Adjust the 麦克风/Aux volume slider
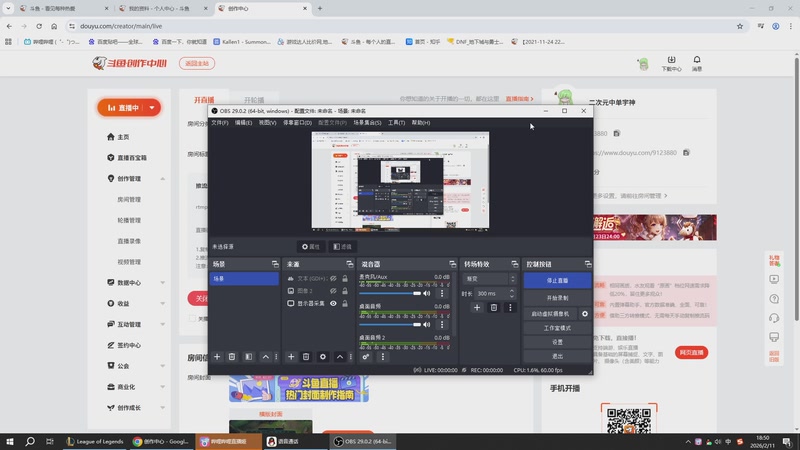This screenshot has height=450, width=800. tap(390, 293)
